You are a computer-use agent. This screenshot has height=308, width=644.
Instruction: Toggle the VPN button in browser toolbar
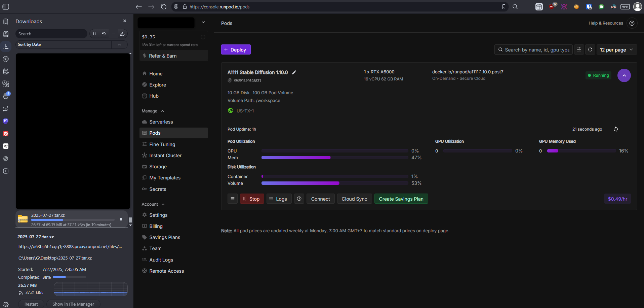coord(625,7)
